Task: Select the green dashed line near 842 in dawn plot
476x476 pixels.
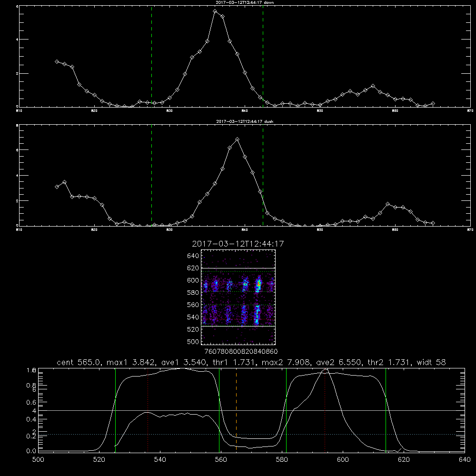Action: pos(263,56)
